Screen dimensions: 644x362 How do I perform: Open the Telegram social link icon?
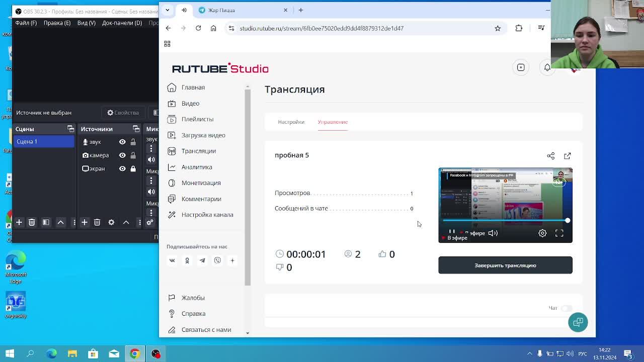pyautogui.click(x=202, y=260)
